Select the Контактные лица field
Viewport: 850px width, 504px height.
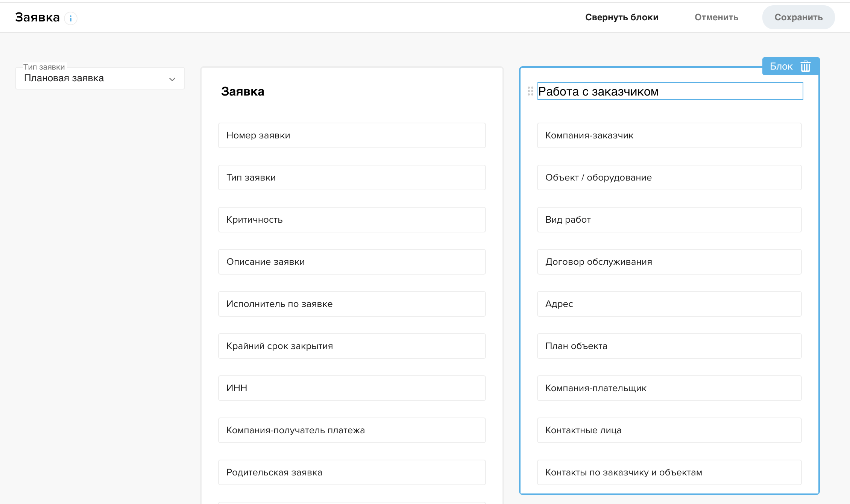pos(669,430)
